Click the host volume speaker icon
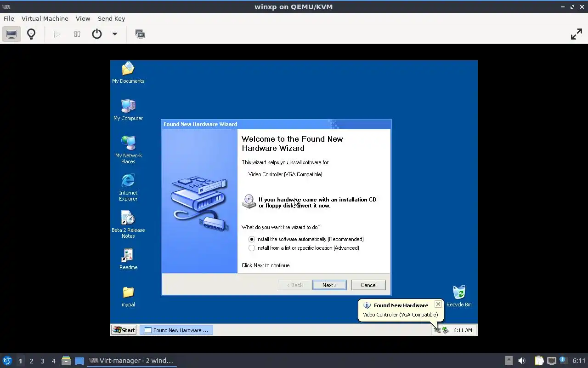The width and height of the screenshot is (588, 368). click(522, 361)
